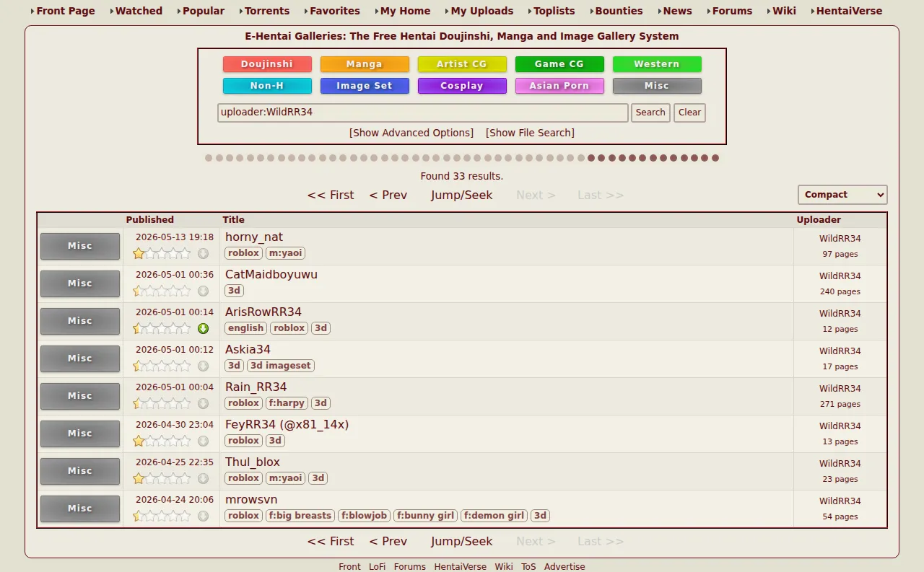The height and width of the screenshot is (572, 924).
Task: Click the Misc category badge for Rain_RR34
Action: [80, 396]
